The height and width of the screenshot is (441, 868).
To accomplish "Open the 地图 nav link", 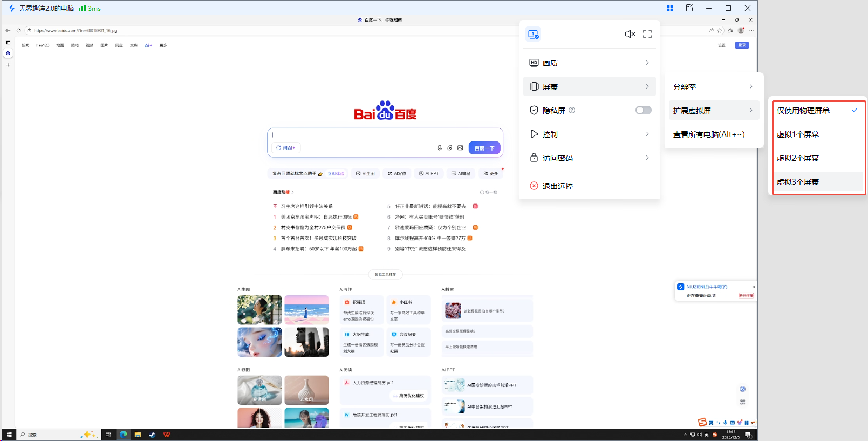I will 60,45.
